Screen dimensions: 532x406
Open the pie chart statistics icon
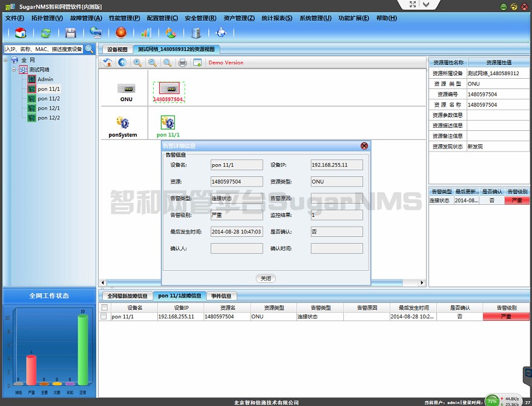click(x=171, y=33)
